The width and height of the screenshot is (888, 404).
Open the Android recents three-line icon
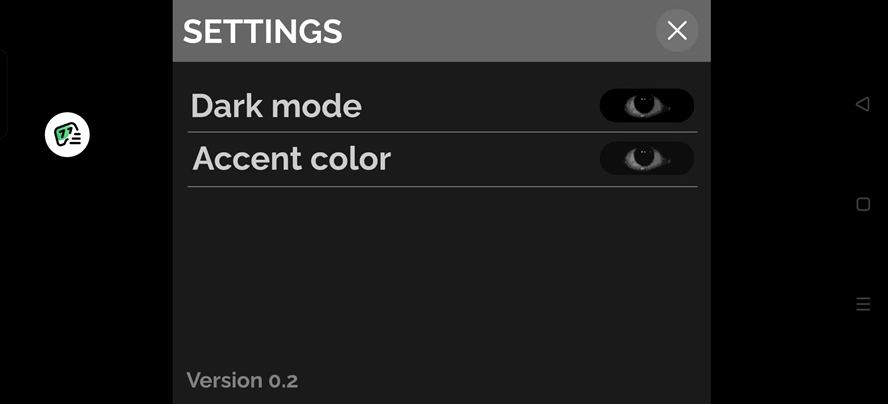click(863, 304)
